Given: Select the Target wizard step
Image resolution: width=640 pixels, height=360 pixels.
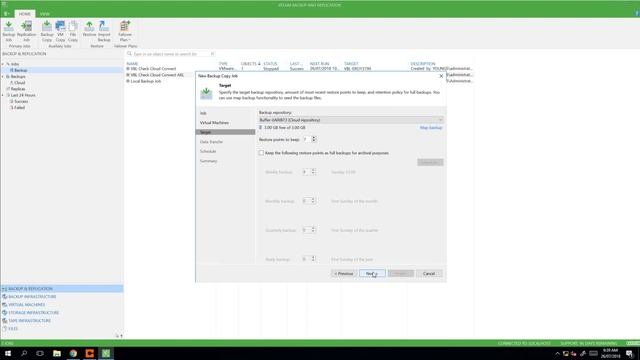Looking at the screenshot, I should [x=225, y=132].
